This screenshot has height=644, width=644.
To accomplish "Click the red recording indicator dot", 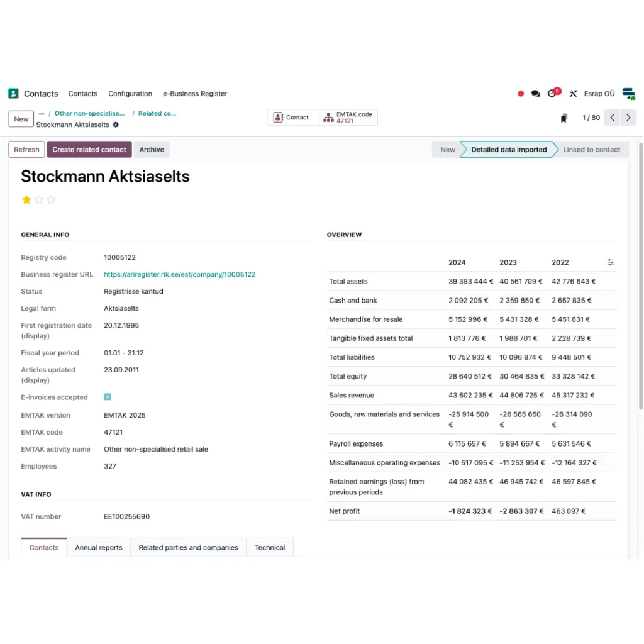I will click(520, 94).
